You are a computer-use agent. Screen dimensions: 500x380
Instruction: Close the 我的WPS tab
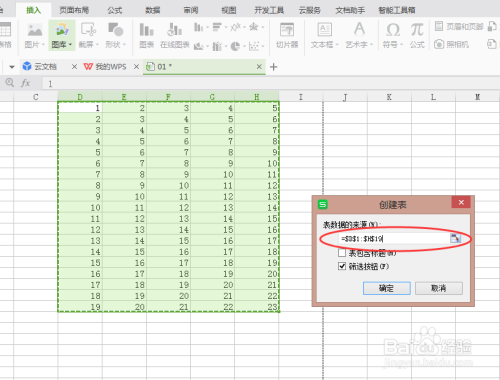click(x=136, y=67)
